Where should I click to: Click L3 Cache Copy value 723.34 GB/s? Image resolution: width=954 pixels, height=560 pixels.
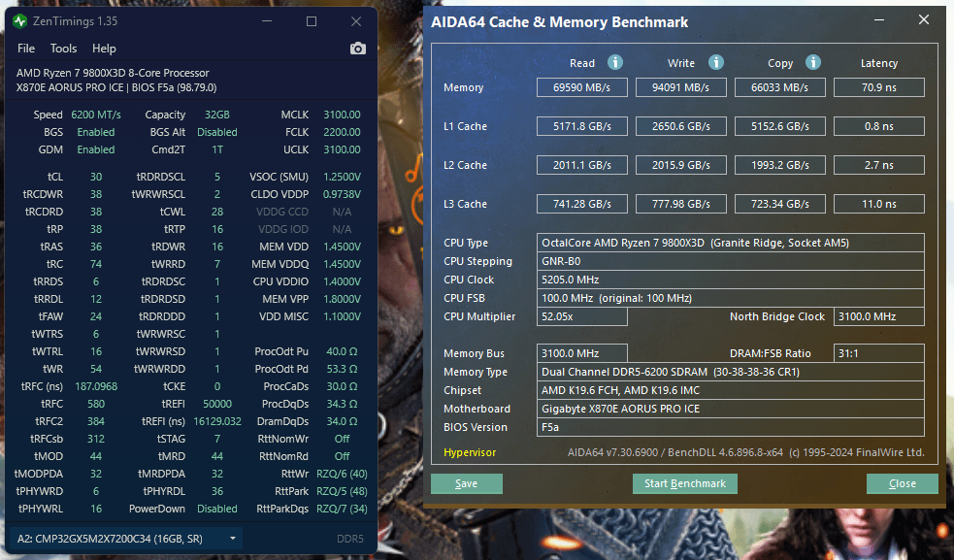[x=780, y=204]
